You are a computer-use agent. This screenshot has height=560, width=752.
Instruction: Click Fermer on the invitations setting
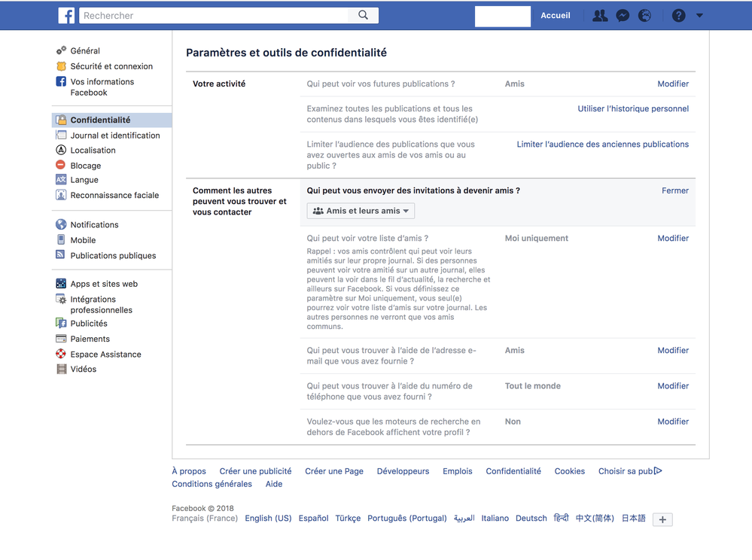[x=674, y=190]
